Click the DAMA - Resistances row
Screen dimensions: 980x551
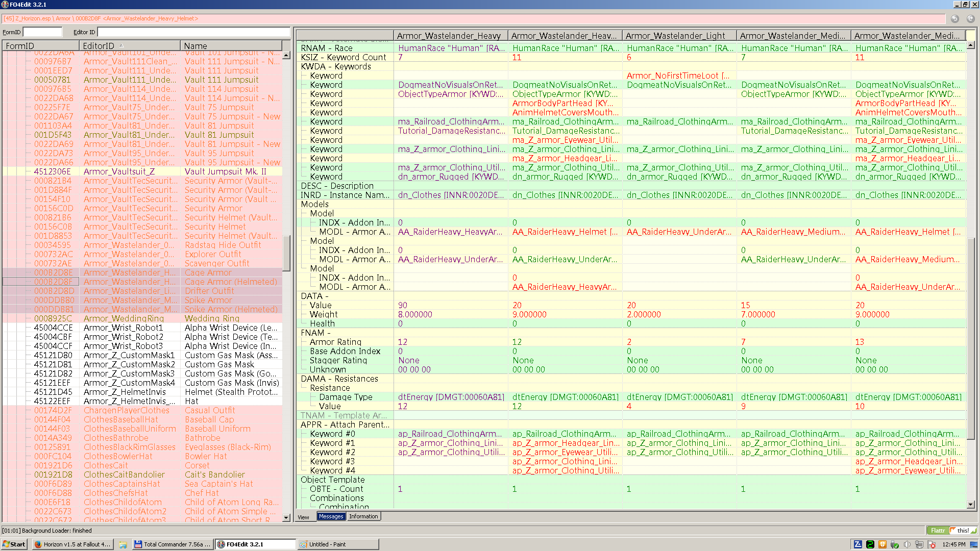631,379
